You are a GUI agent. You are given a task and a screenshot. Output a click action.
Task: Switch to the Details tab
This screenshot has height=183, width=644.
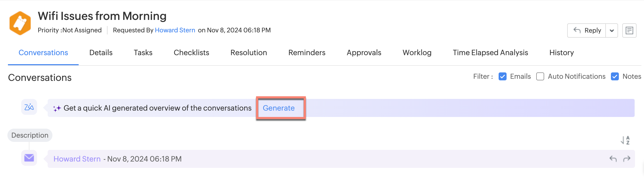(101, 53)
